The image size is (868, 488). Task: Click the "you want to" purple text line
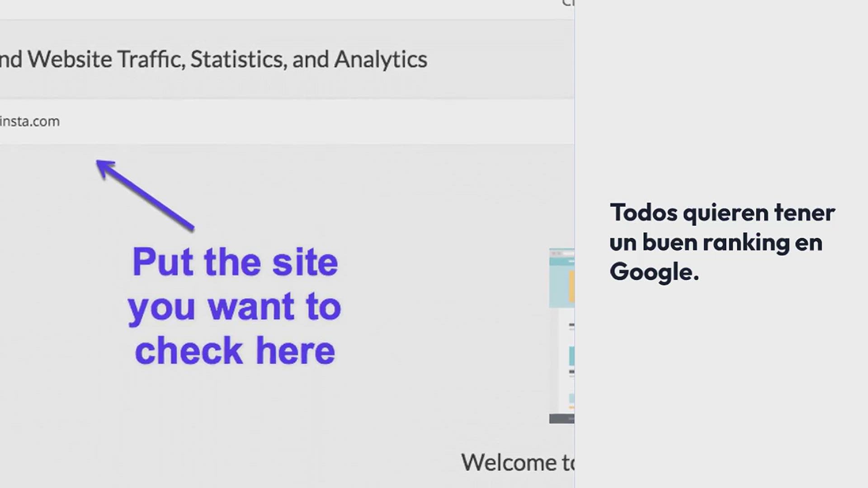tap(234, 307)
